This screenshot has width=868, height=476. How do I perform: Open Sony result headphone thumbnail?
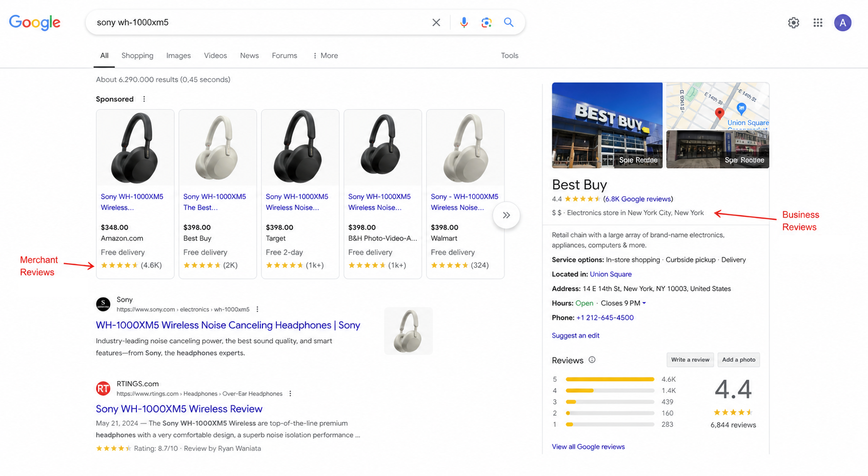[x=408, y=331]
